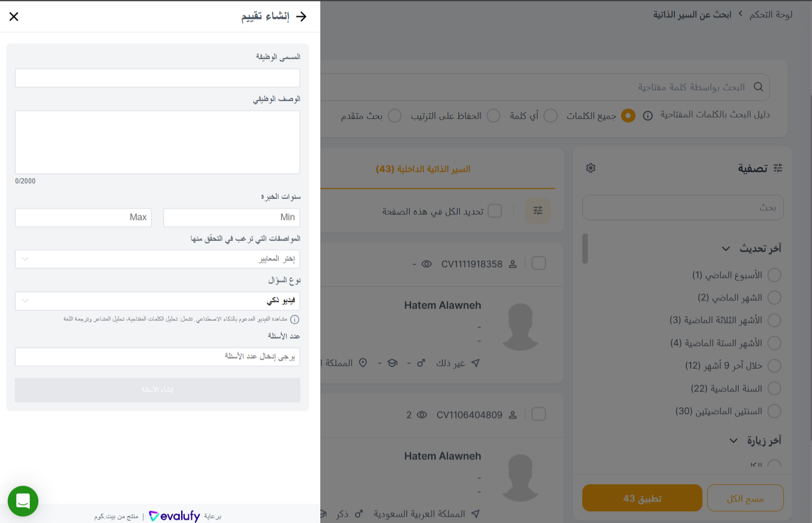Close the إنشاء تقييم panel

pos(14,16)
